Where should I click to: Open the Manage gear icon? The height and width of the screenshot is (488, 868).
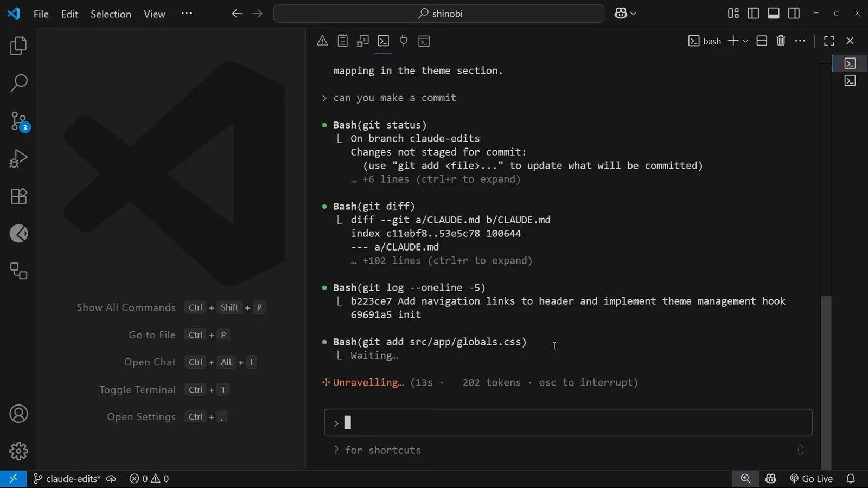(x=18, y=451)
